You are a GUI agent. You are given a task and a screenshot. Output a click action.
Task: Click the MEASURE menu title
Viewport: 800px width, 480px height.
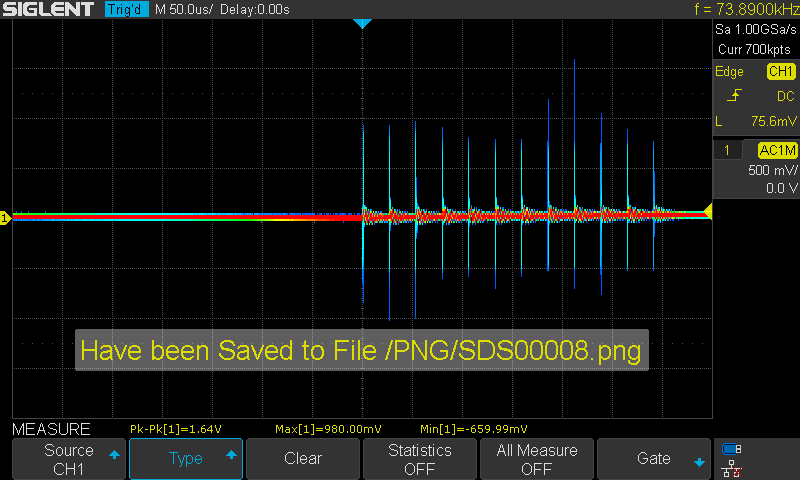click(51, 430)
